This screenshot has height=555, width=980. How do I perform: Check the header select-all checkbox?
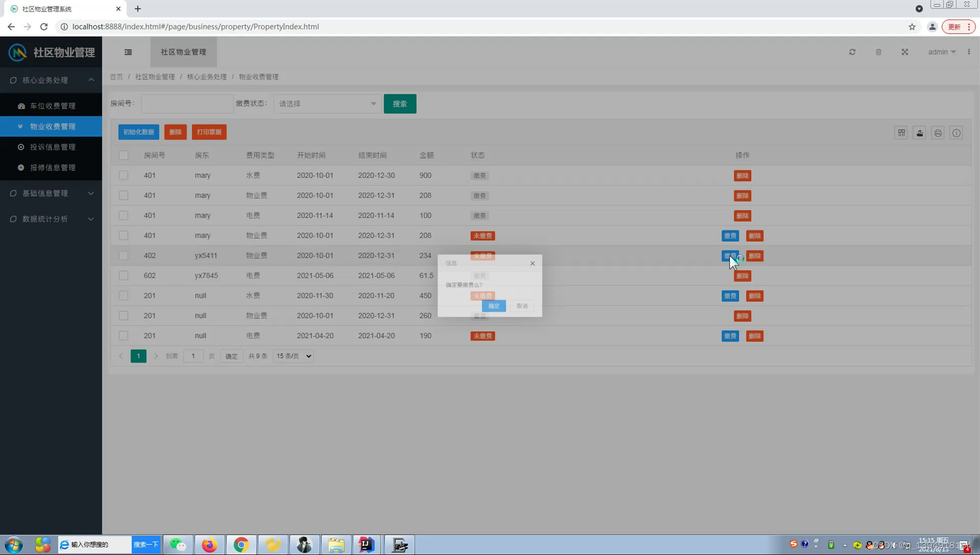[124, 155]
